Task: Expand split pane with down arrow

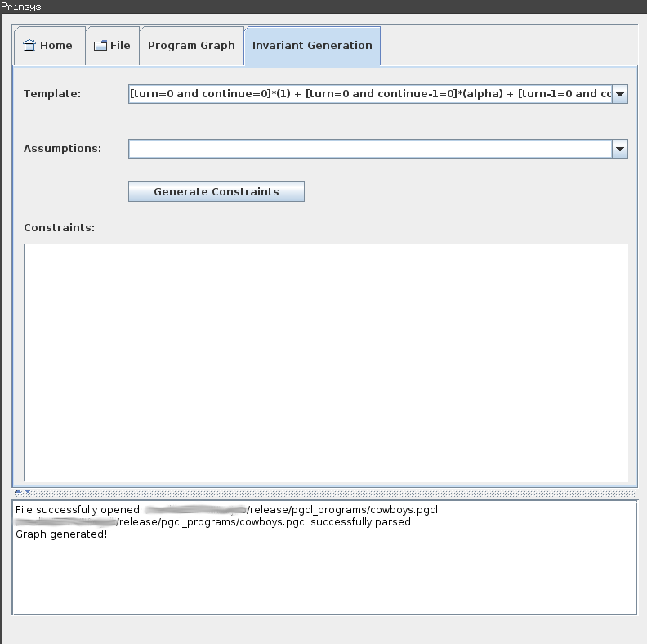Action: pos(28,491)
